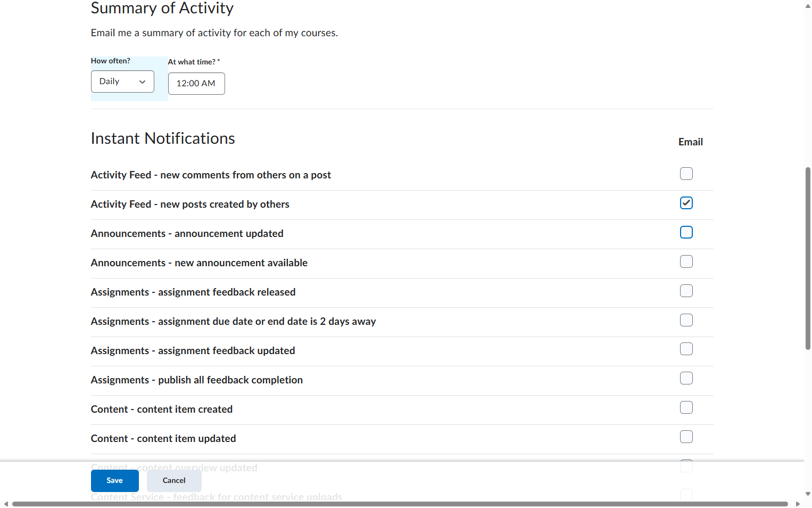Enable email for content item created
812x508 pixels.
click(x=686, y=407)
